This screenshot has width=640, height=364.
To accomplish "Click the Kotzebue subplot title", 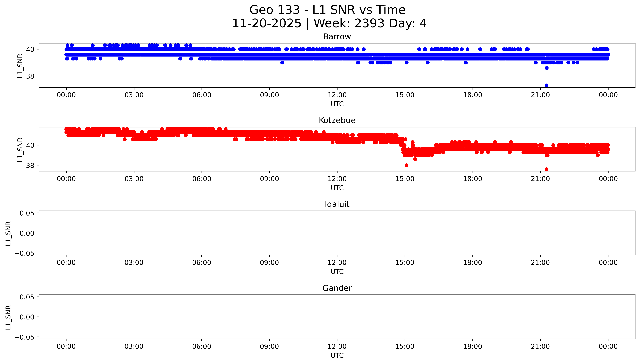I will pyautogui.click(x=337, y=120).
